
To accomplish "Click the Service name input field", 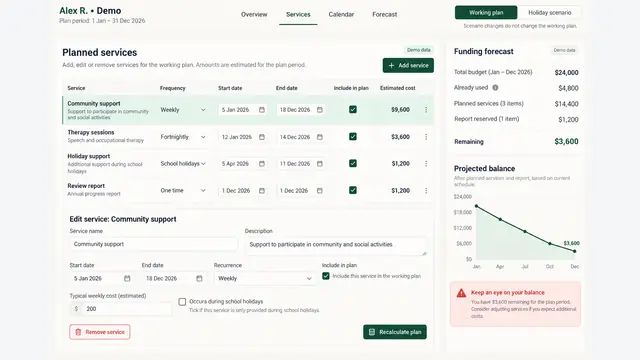I will (x=153, y=244).
